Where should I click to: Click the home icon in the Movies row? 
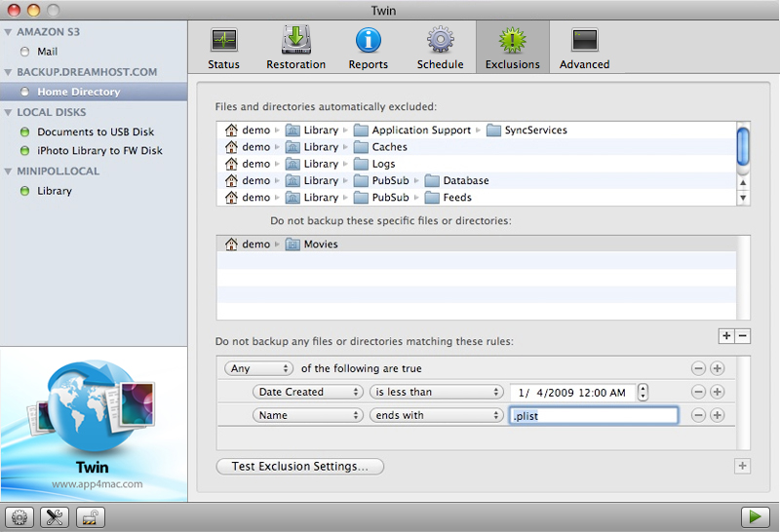tap(231, 245)
